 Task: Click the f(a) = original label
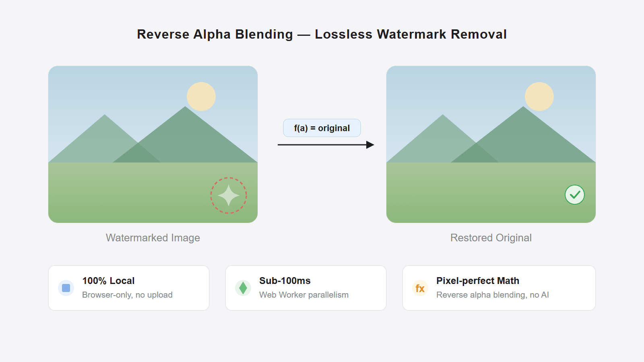coord(322,128)
